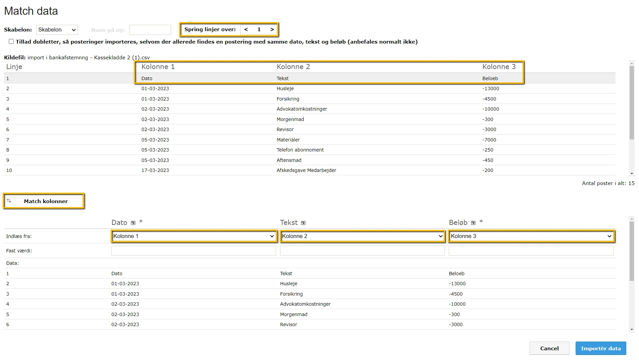The height and width of the screenshot is (364, 639).
Task: Click the Navn på ny text field
Action: tap(150, 30)
